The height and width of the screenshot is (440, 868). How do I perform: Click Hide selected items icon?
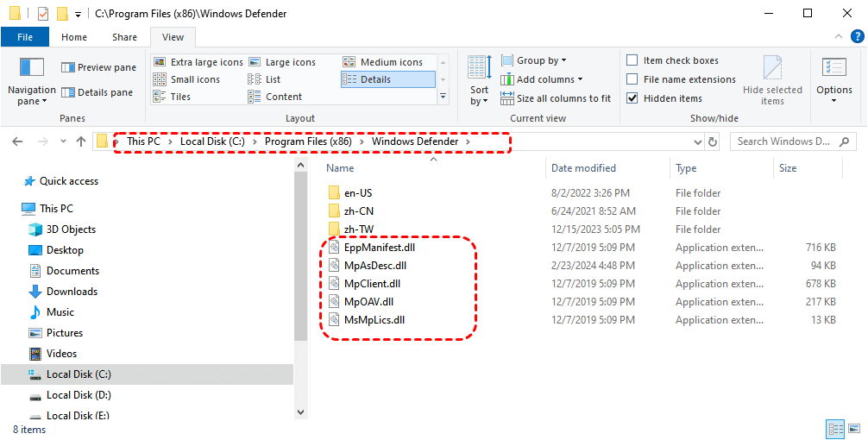772,69
